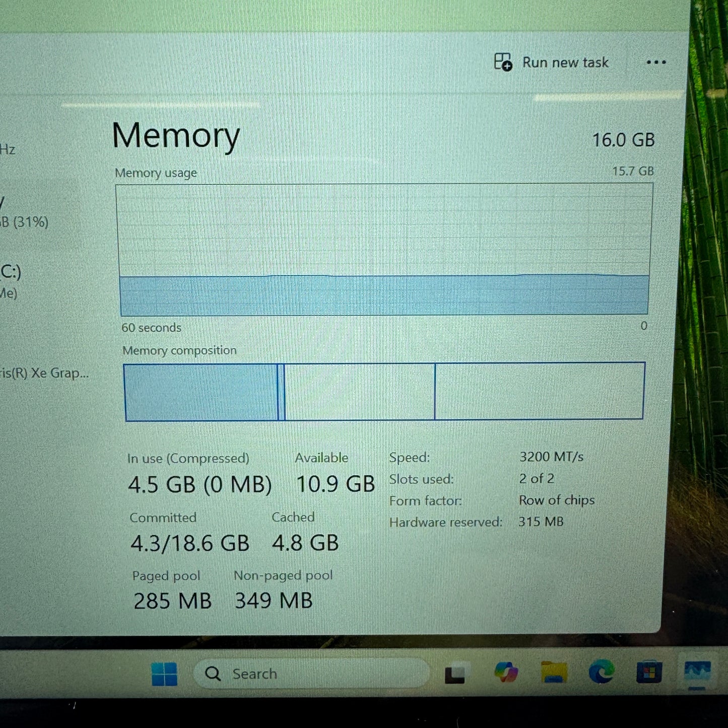Image resolution: width=728 pixels, height=728 pixels.
Task: Click the Memory usage graph
Action: tap(384, 250)
